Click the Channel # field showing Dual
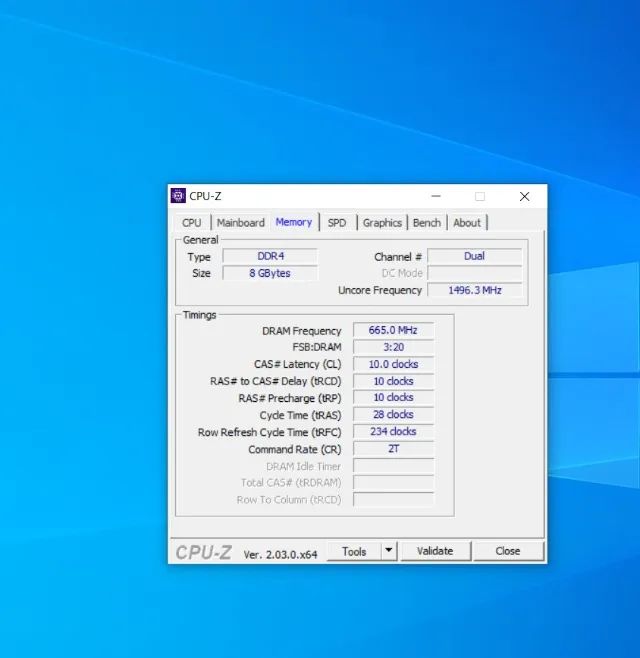640x658 pixels. pyautogui.click(x=475, y=256)
